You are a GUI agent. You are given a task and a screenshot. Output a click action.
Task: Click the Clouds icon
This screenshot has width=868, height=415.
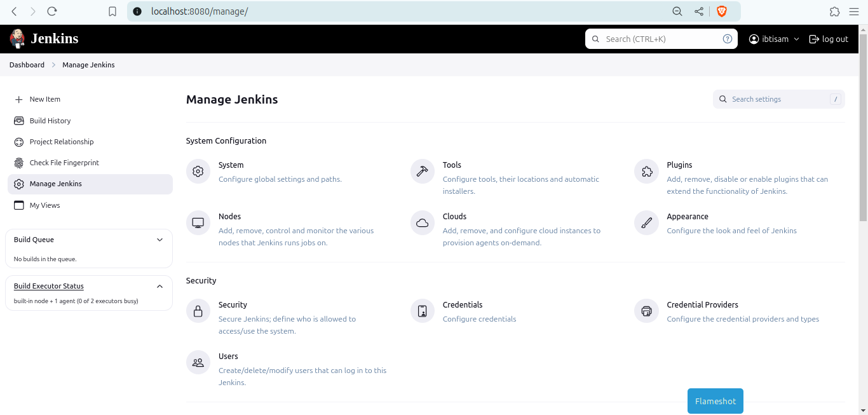tap(422, 223)
